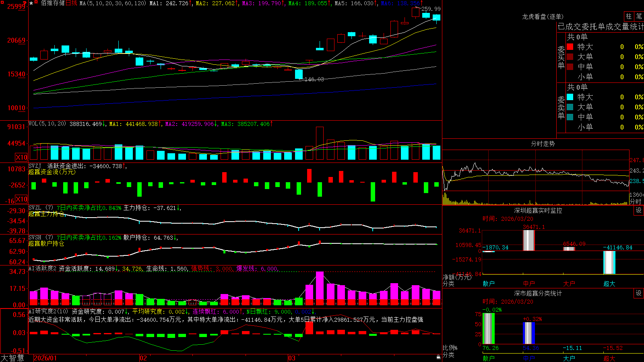Click the red 特大 buy order color swatch
The image size is (644, 362).
point(570,47)
